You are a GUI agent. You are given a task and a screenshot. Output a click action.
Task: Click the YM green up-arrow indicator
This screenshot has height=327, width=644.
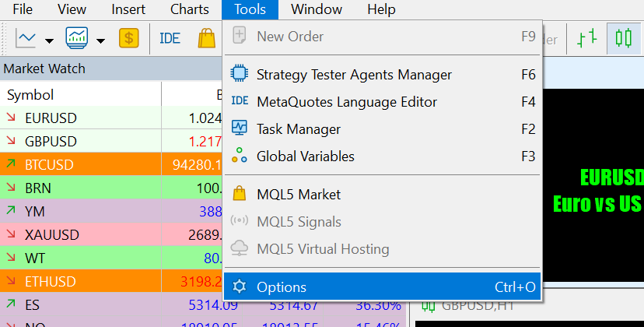click(11, 210)
